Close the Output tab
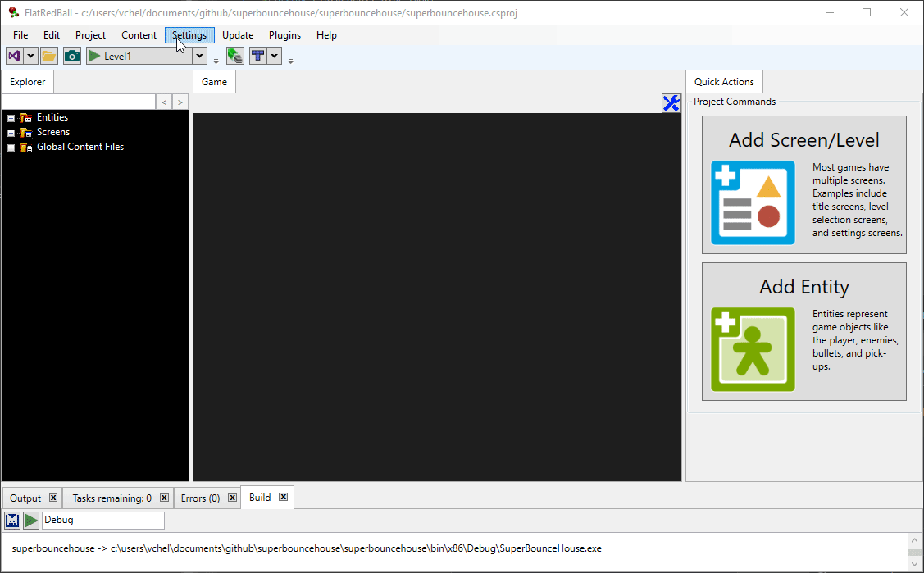Screen dimensions: 924x573 [x=53, y=498]
